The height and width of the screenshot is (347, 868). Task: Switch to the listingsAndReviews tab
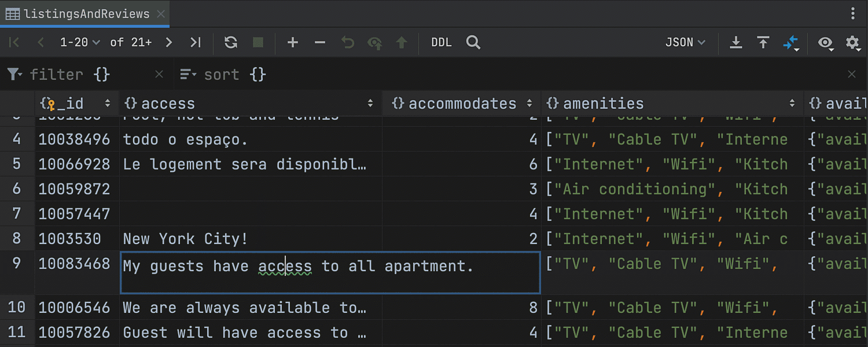(x=86, y=14)
